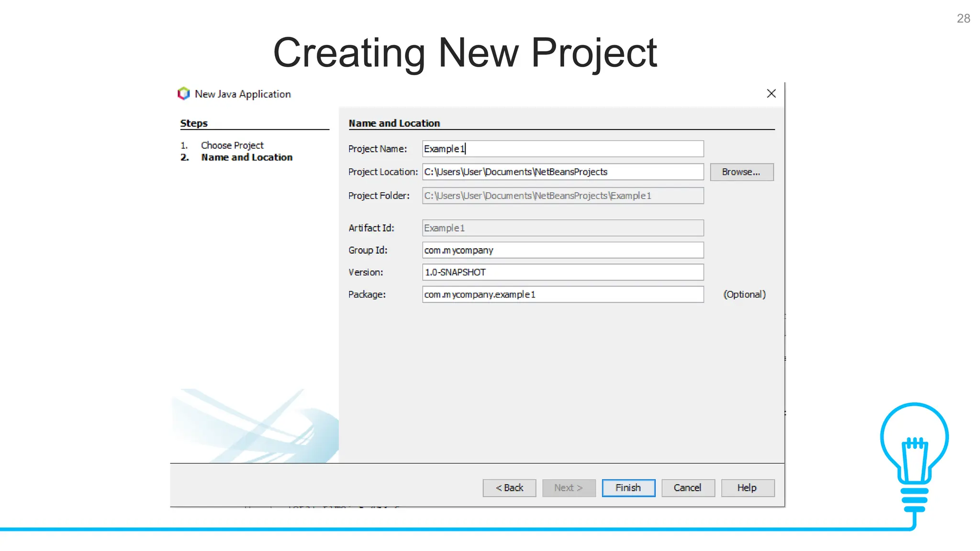
Task: Go back with the Back button
Action: [x=509, y=488]
